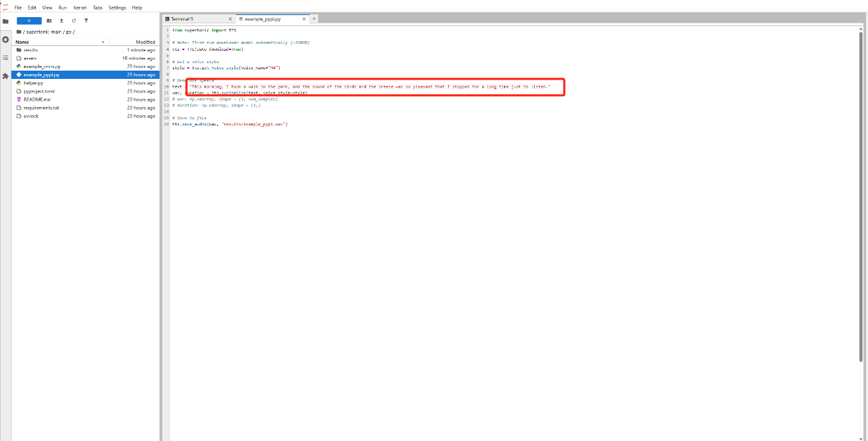The width and height of the screenshot is (868, 441).
Task: Toggle the file filter funnel icon
Action: [x=86, y=21]
